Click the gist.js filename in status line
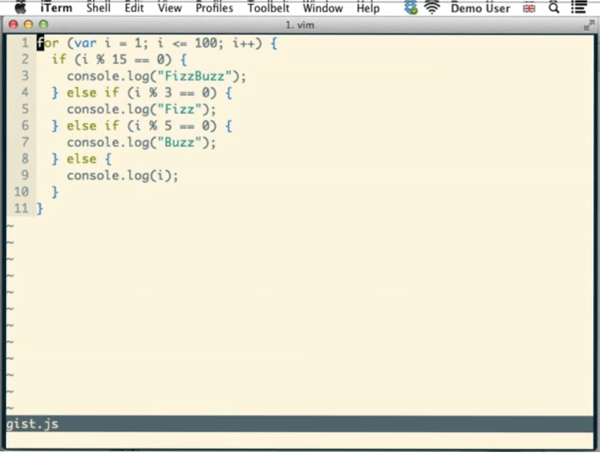 pos(32,424)
